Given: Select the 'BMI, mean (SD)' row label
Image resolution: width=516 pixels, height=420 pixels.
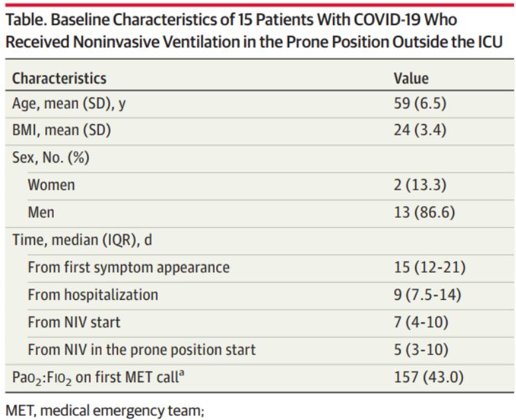Looking at the screenshot, I should click(62, 131).
